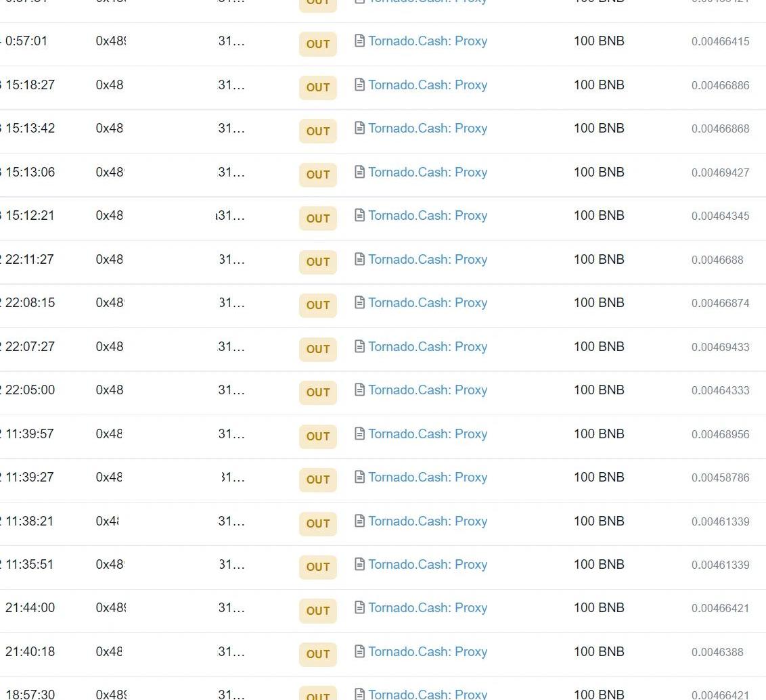Screen dimensions: 766x700
Task: Open Tornado.Cash: Proxy link in 22:05:00 row
Action: tap(428, 390)
